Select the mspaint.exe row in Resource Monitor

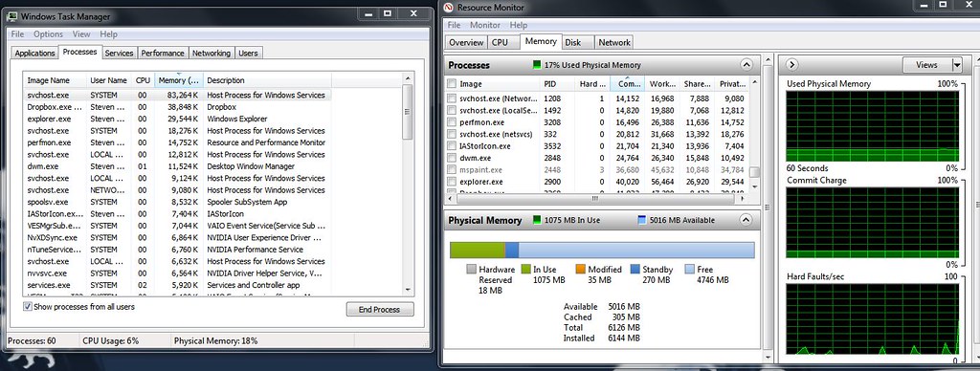[x=597, y=170]
